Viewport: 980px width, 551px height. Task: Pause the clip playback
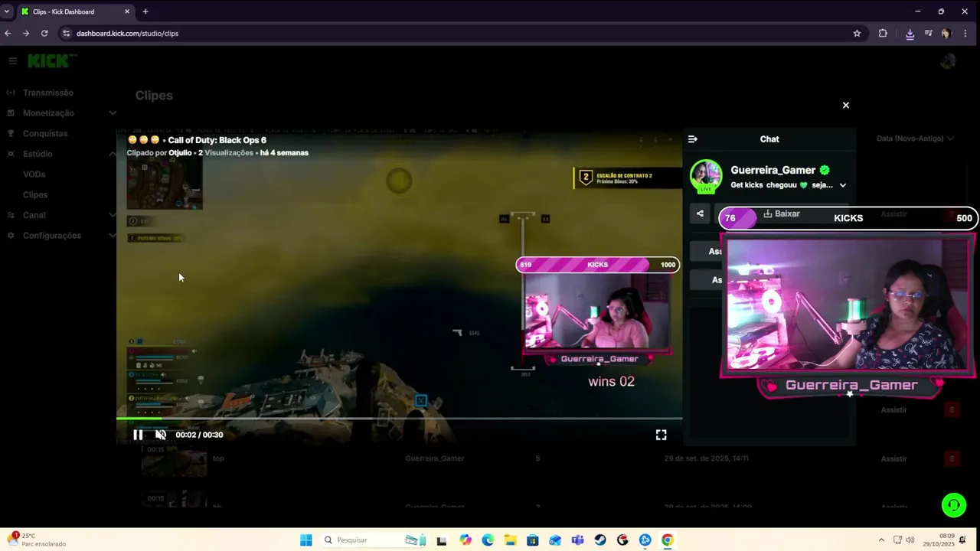138,435
